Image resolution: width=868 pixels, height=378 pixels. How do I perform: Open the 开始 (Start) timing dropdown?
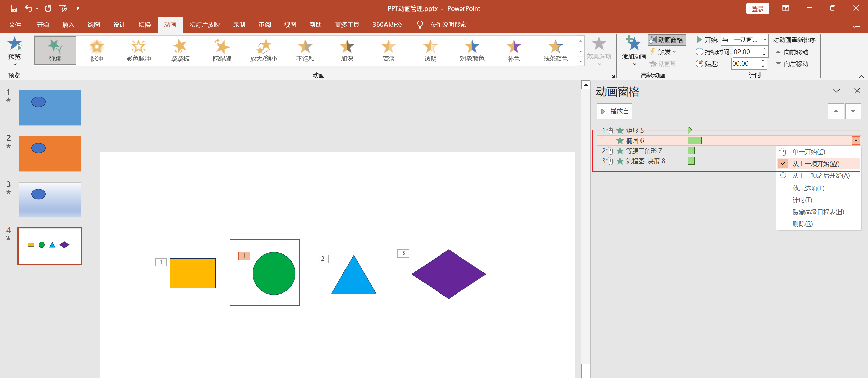click(765, 40)
